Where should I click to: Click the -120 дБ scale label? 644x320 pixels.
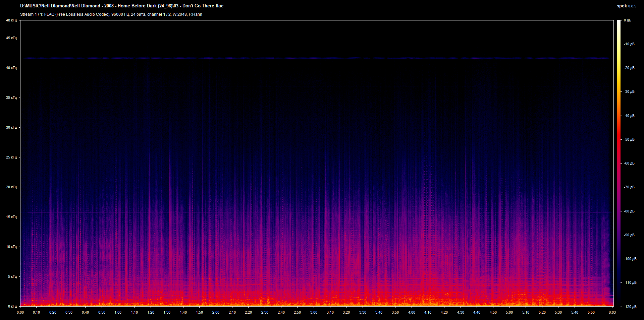630,307
